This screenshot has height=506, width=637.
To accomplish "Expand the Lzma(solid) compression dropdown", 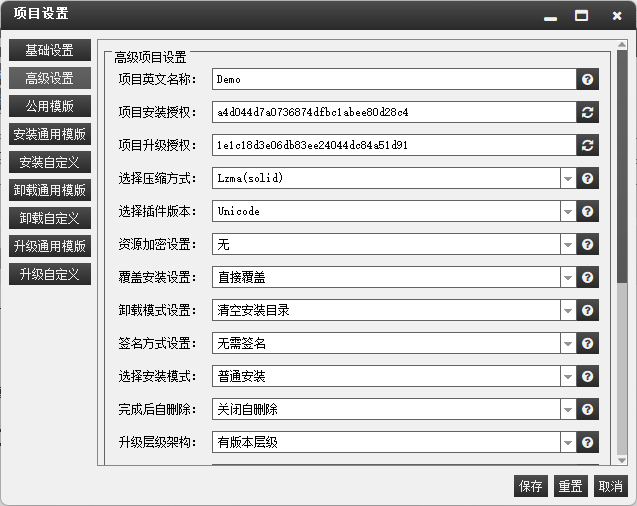I will pyautogui.click(x=568, y=179).
